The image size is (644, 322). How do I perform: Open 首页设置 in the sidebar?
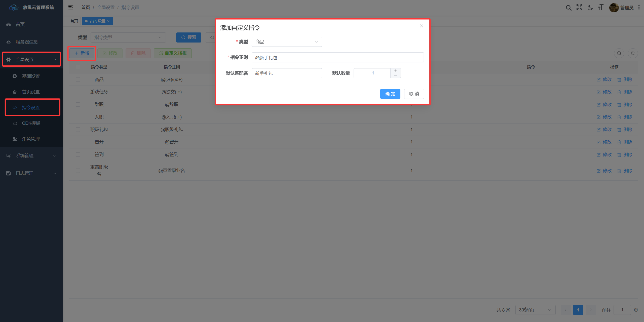pyautogui.click(x=31, y=92)
